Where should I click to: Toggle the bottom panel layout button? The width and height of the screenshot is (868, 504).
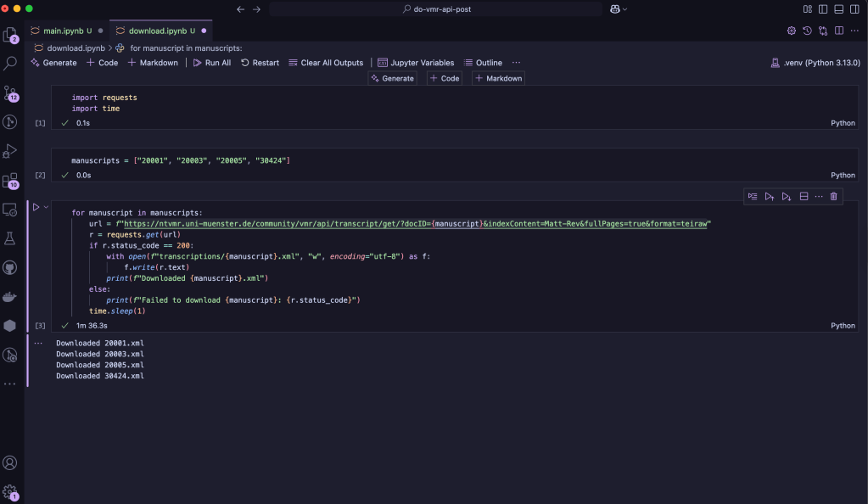coord(838,8)
